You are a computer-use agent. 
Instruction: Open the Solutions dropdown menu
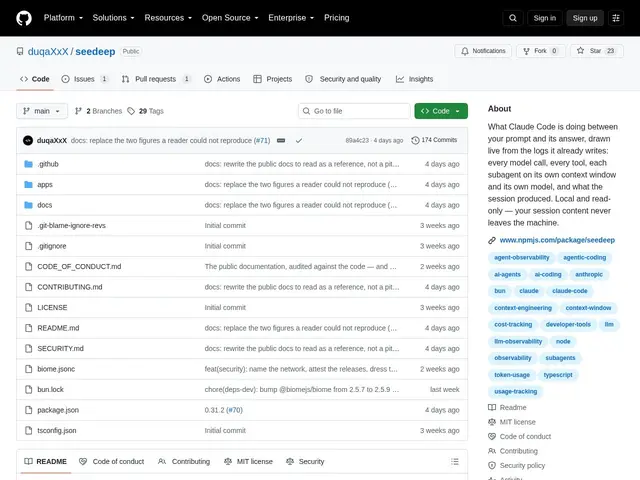point(113,18)
